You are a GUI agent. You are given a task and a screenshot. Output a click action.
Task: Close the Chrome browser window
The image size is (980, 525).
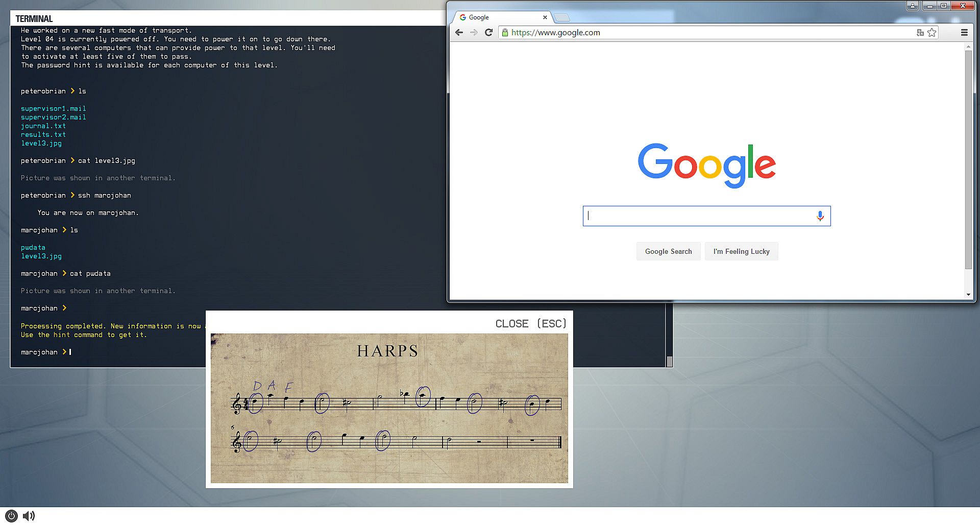[963, 6]
